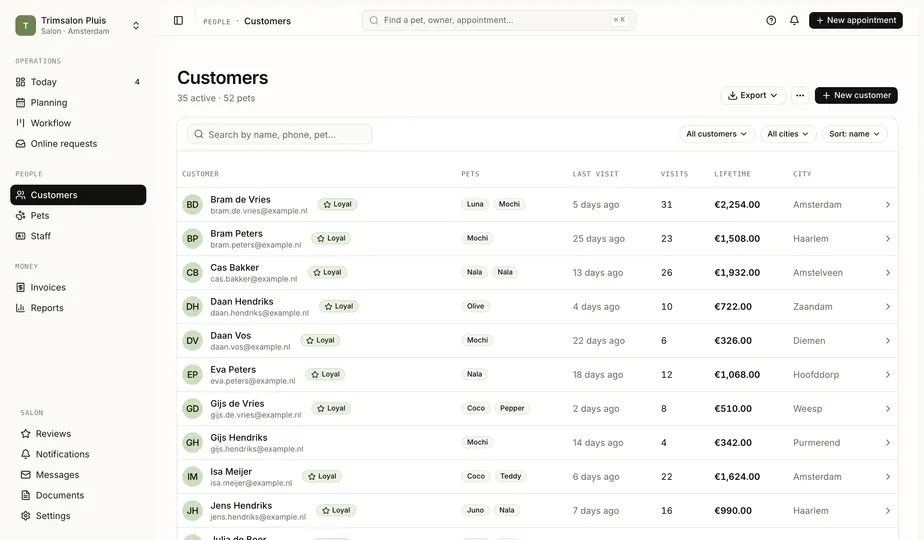Click Loyal badge on Jens Hendriks

pyautogui.click(x=336, y=511)
